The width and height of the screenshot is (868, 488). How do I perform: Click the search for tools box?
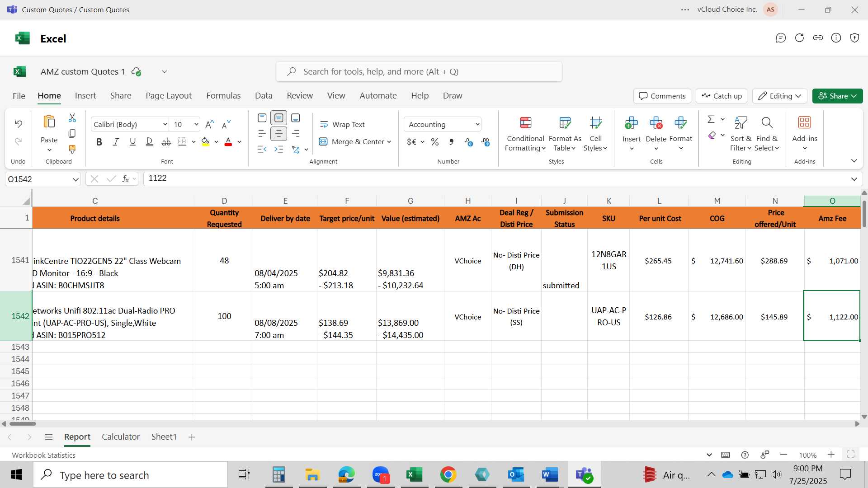pos(419,72)
